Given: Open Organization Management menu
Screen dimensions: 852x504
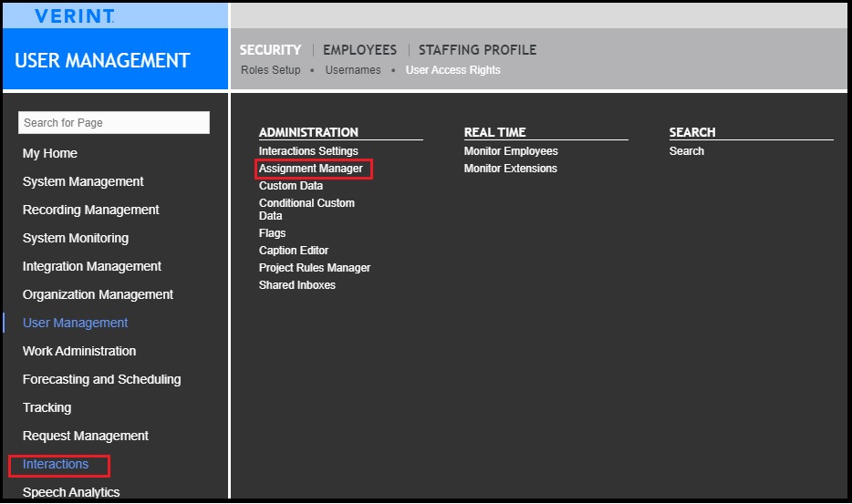Looking at the screenshot, I should 98,294.
